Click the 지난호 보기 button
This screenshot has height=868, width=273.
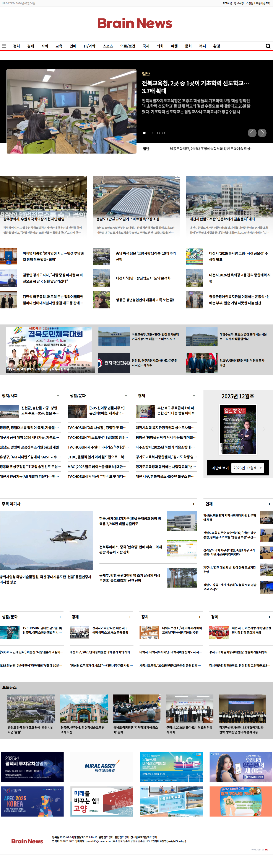(x=220, y=468)
